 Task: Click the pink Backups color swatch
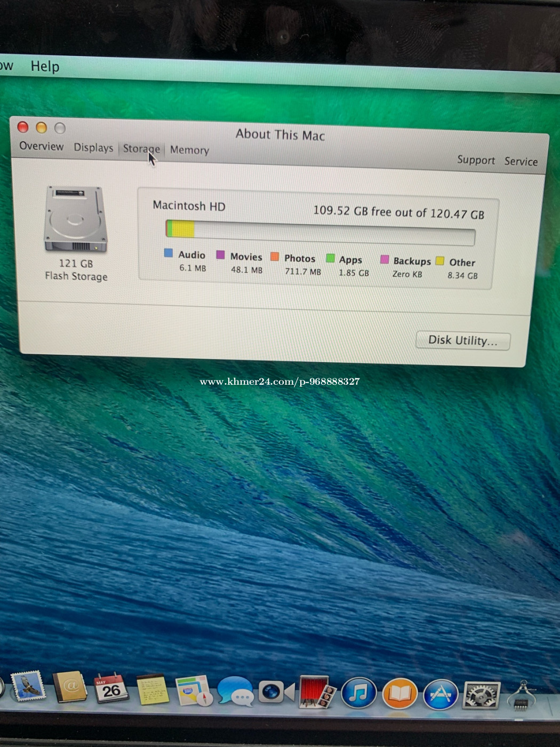pos(385,259)
